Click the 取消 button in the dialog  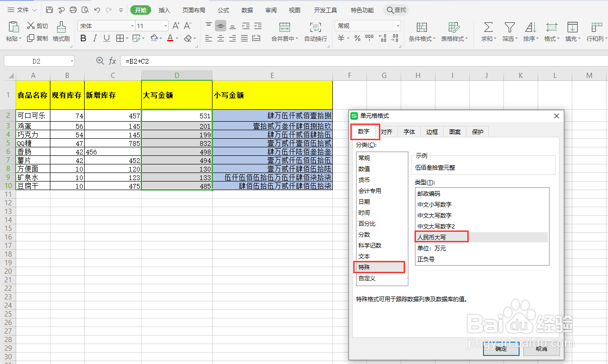(x=541, y=348)
